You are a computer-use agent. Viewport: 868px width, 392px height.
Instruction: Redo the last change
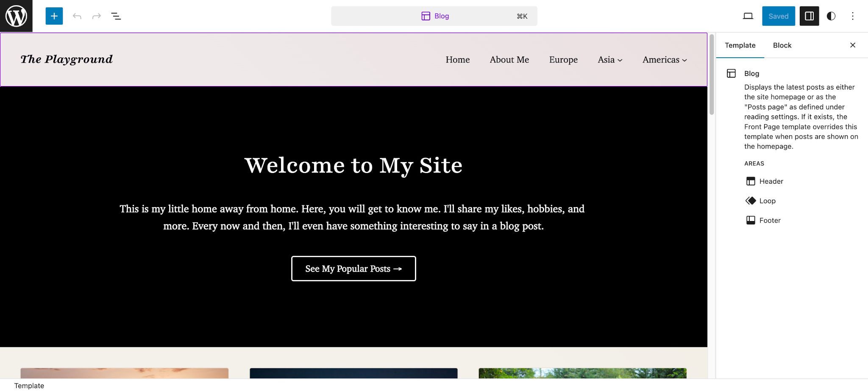(97, 16)
